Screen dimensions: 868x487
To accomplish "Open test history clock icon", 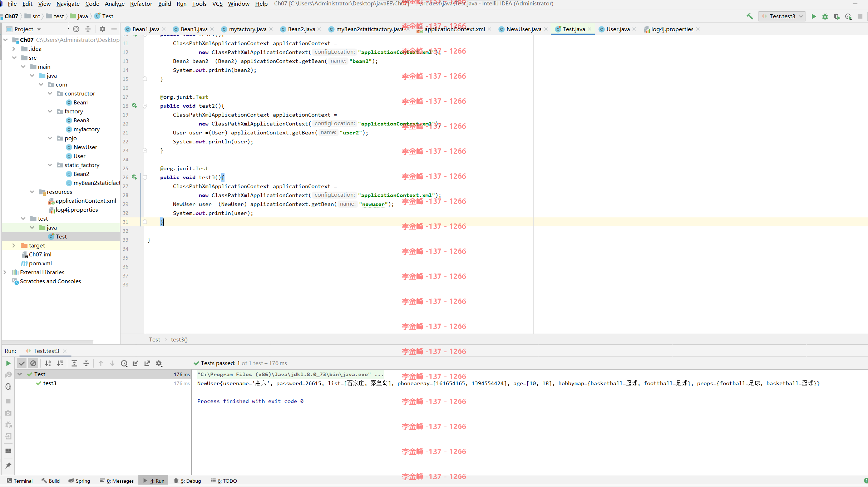I will click(x=124, y=363).
